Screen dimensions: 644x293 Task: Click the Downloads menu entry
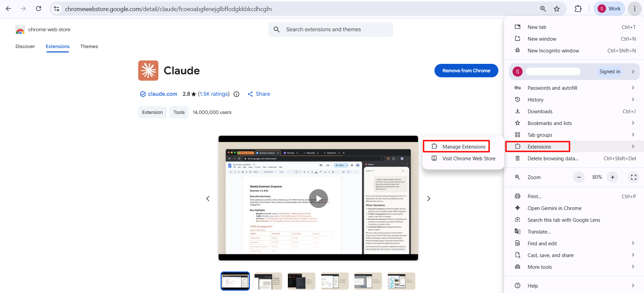tap(574, 112)
